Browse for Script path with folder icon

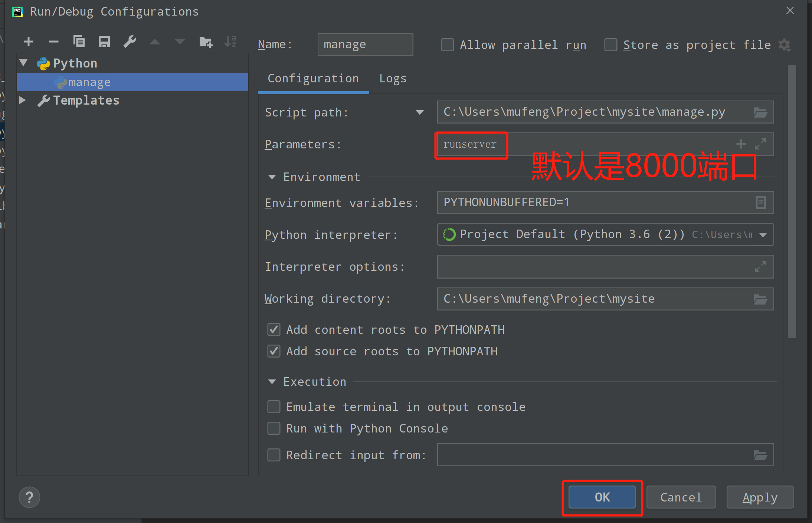[760, 112]
